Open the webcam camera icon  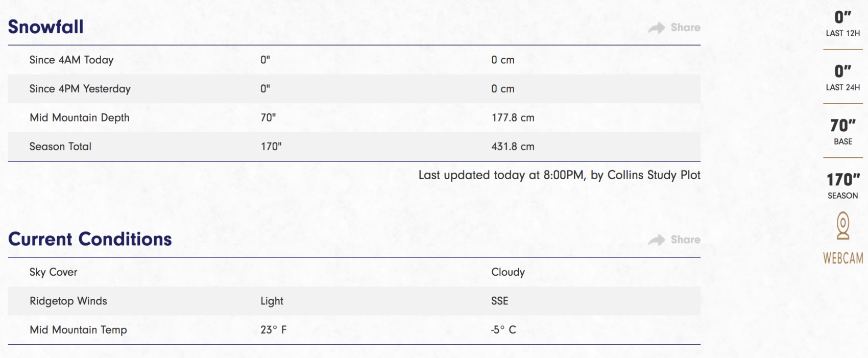tap(843, 226)
